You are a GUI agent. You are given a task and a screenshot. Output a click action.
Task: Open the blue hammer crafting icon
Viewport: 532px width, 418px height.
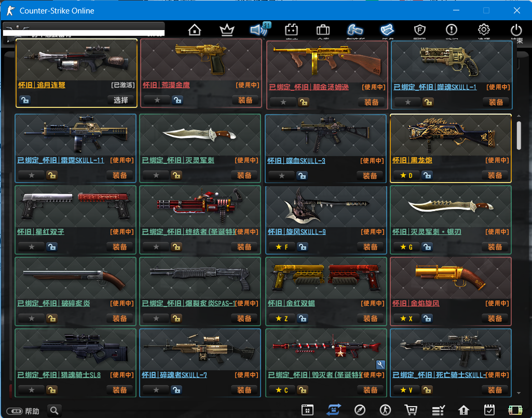(x=355, y=30)
